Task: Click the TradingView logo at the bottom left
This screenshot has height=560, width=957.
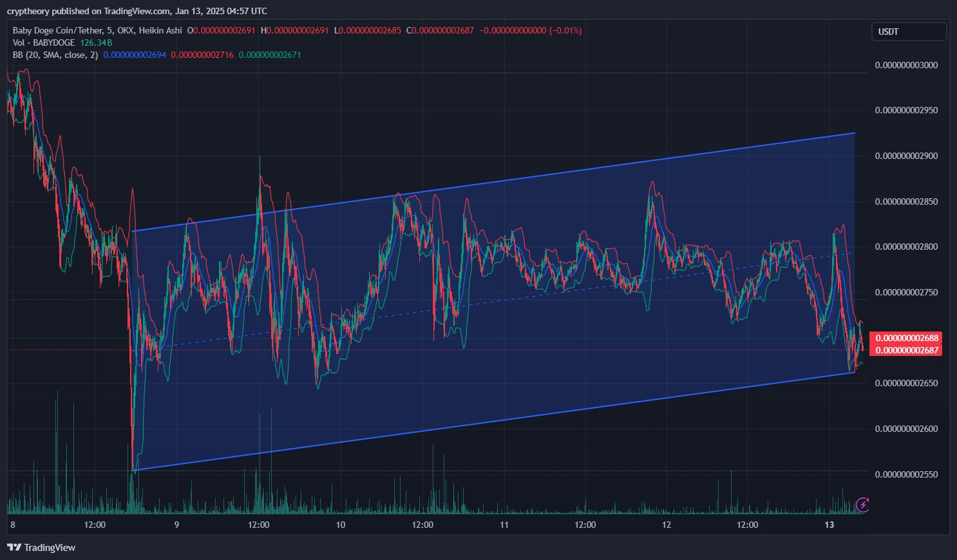Action: [x=41, y=548]
